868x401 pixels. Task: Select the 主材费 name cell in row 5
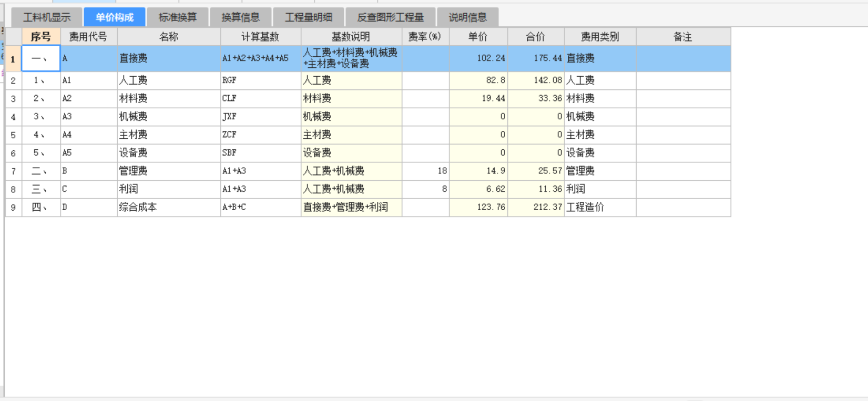point(169,135)
